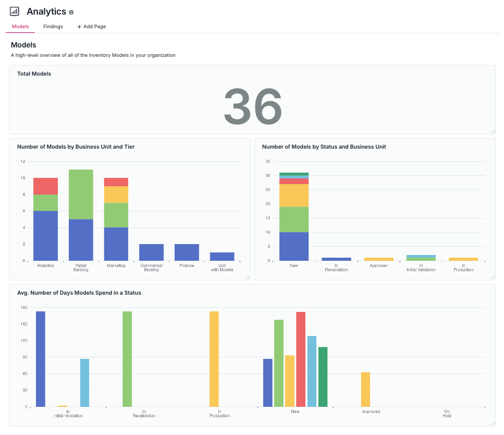Click the In Production yellow bar in days chart
This screenshot has height=435, width=504.
click(215, 358)
